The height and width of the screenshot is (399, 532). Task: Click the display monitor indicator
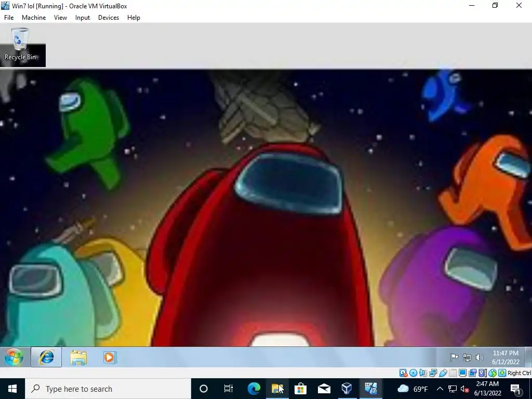point(462,373)
